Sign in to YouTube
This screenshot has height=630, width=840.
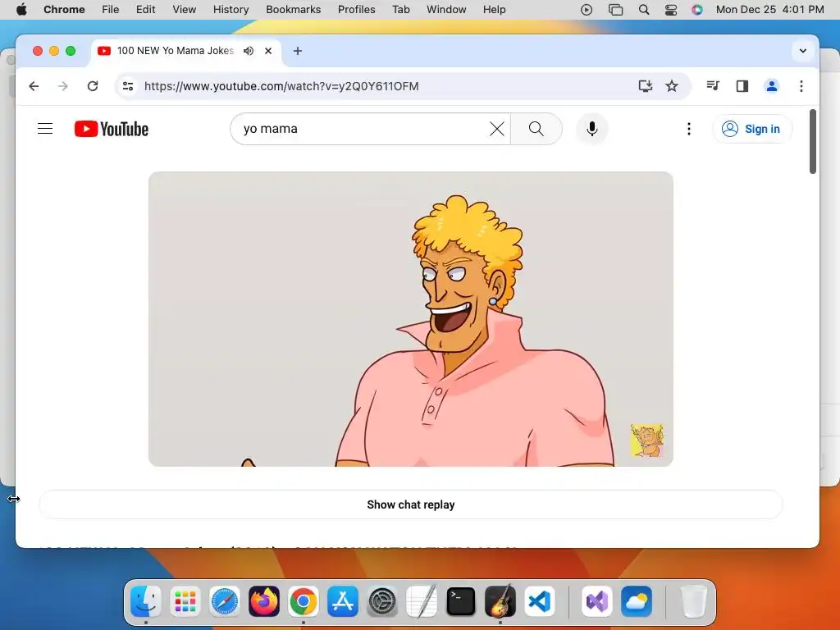(x=751, y=129)
